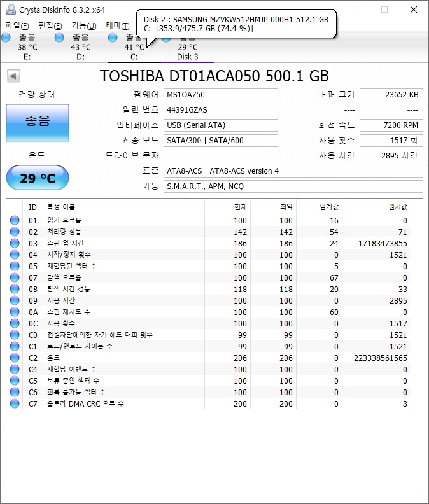The height and width of the screenshot is (504, 429).
Task: Click the interface field USB (Serial ATA)
Action: (x=221, y=125)
